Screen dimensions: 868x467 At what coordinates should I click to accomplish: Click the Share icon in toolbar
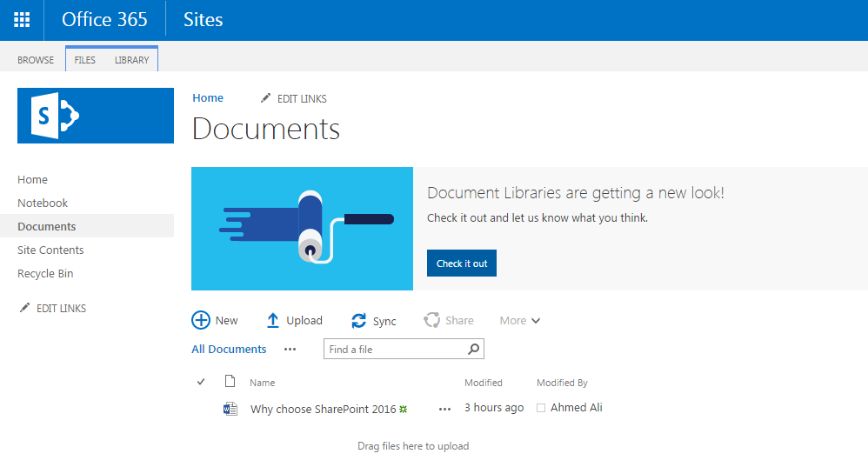[431, 320]
